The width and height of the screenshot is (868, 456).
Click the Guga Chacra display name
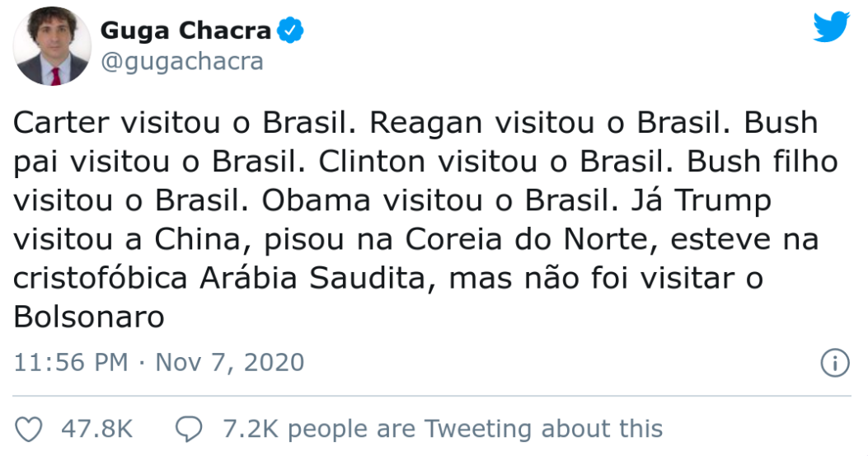click(185, 30)
